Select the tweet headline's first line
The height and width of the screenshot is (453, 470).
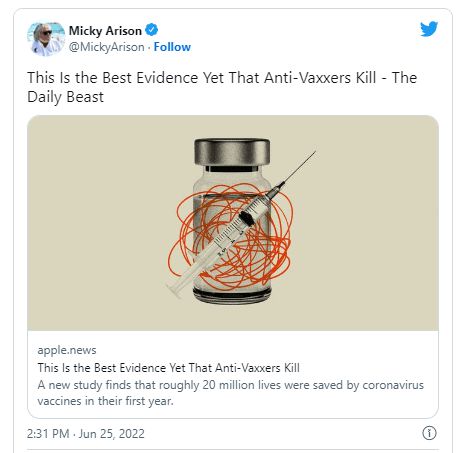coord(222,78)
